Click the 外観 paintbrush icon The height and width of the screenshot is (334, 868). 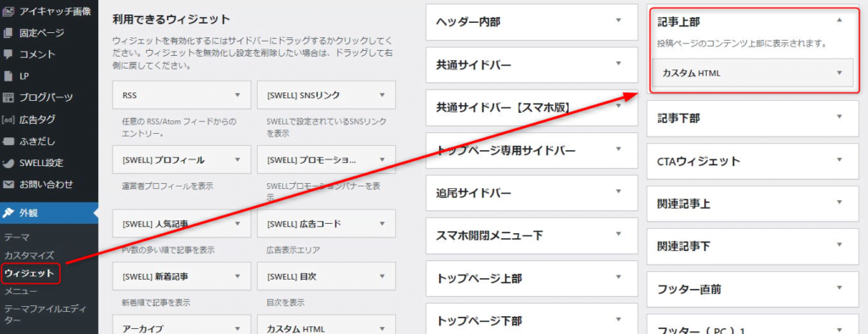point(8,213)
